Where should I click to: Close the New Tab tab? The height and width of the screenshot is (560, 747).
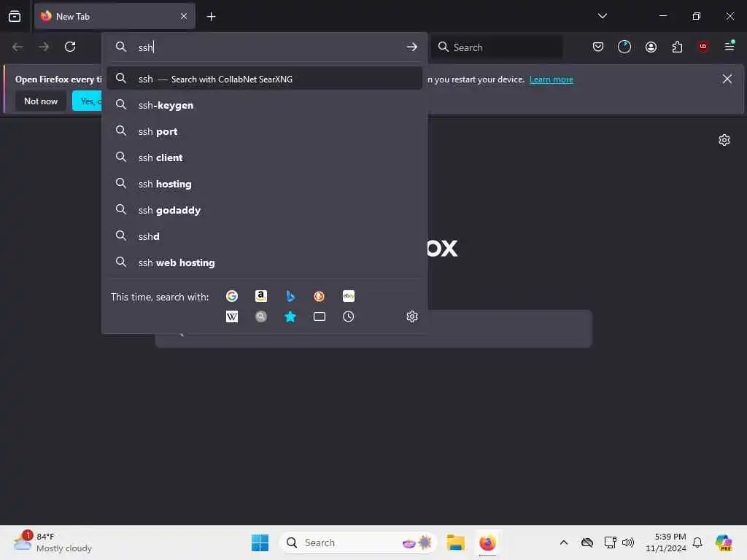point(184,16)
